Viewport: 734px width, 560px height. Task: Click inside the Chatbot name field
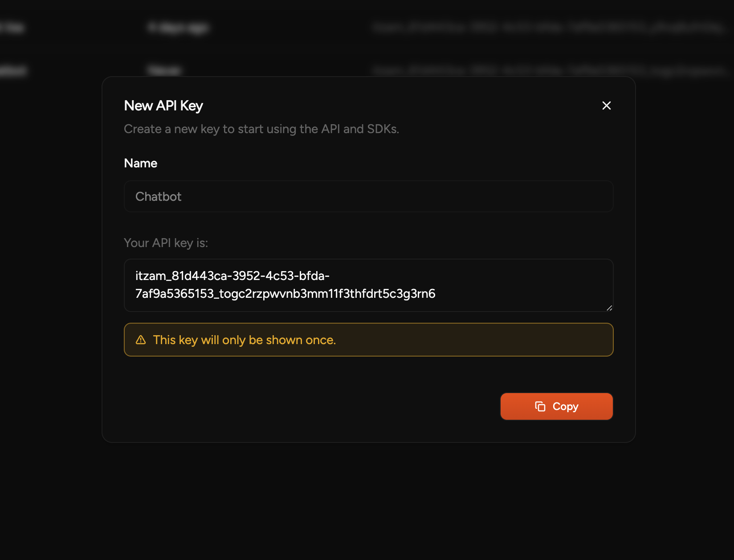pos(368,196)
